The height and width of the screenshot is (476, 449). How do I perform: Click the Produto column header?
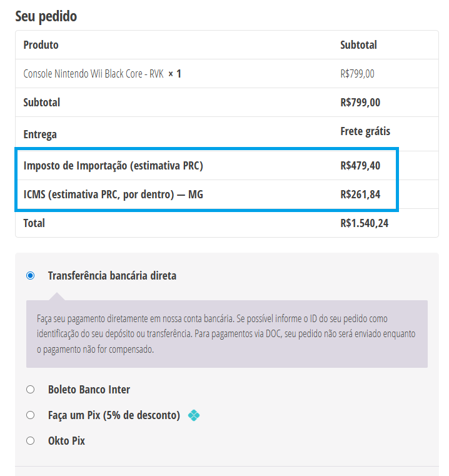[x=41, y=45]
